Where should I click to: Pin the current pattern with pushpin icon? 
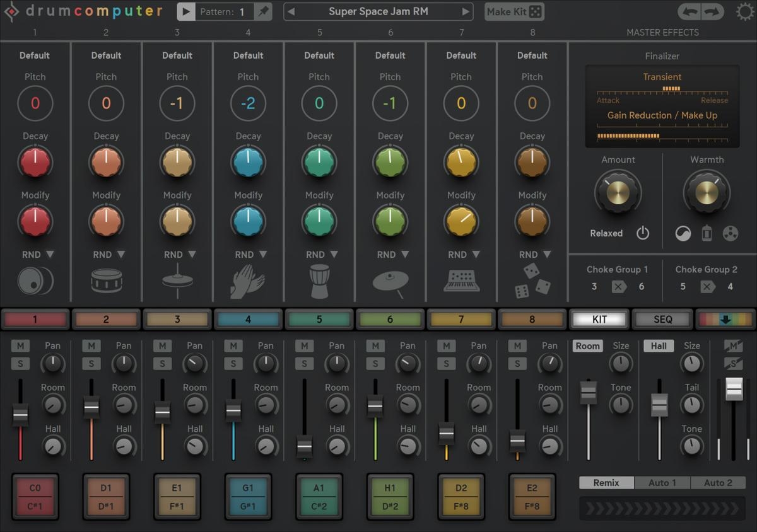[x=264, y=12]
